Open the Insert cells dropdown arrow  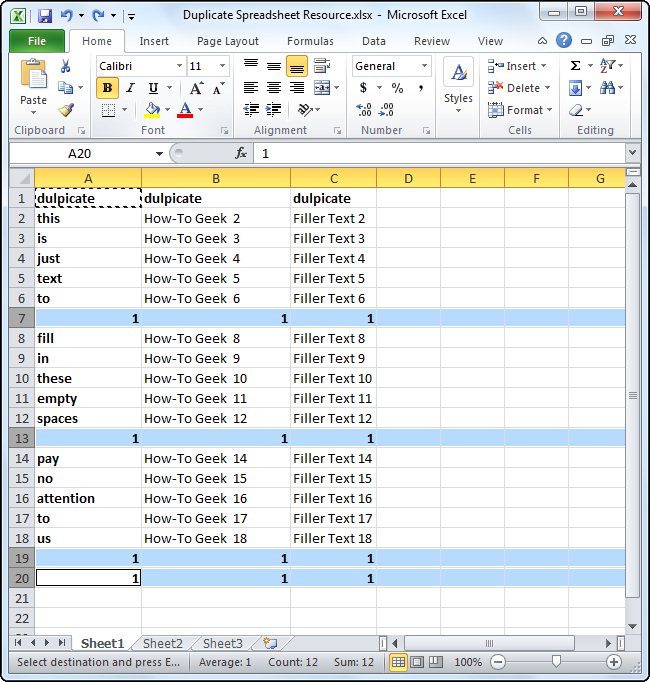point(543,66)
